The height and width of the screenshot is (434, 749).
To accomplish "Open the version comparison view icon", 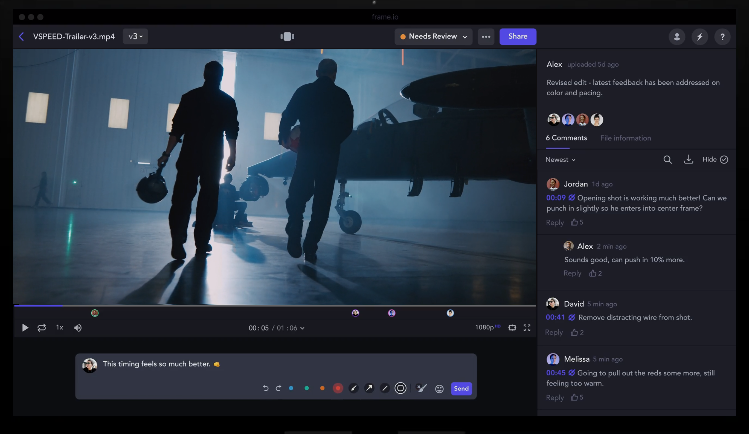I will (287, 36).
